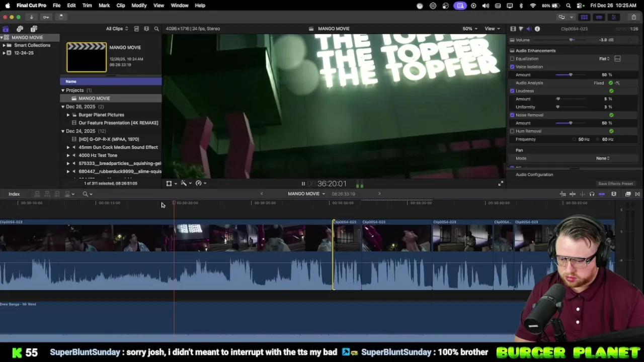Click the Spotlight search icon in menu bar
Image resolution: width=644 pixels, height=362 pixels.
pos(569,6)
